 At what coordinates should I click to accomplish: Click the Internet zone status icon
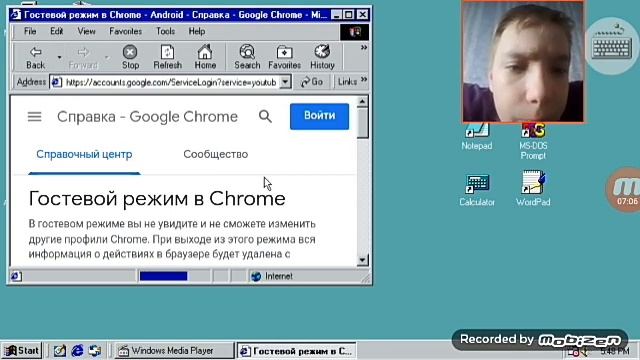click(256, 276)
